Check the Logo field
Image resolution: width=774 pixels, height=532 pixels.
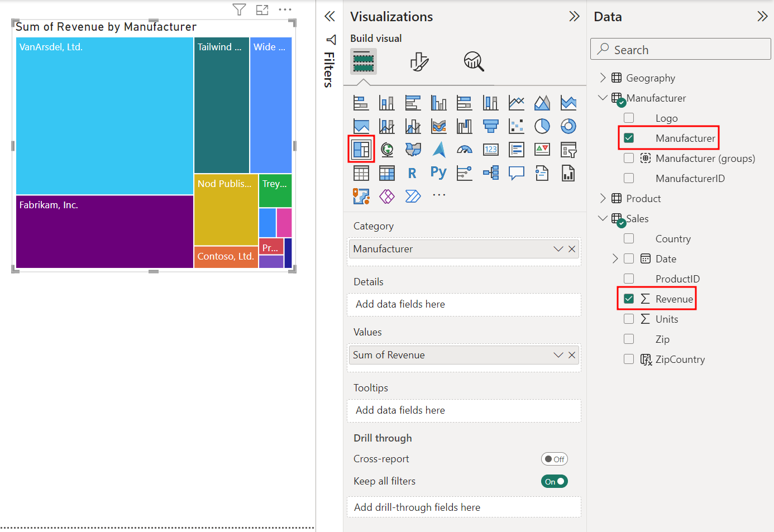click(629, 118)
